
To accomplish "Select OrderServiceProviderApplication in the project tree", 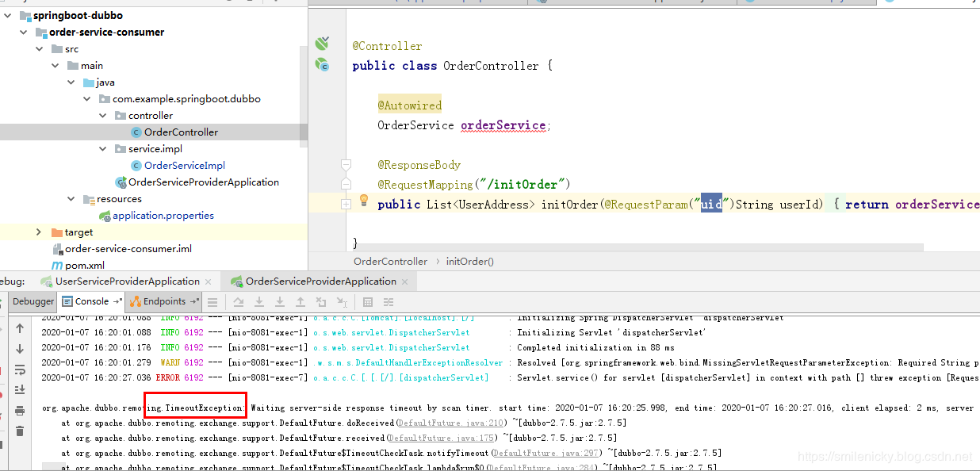I will [x=204, y=182].
